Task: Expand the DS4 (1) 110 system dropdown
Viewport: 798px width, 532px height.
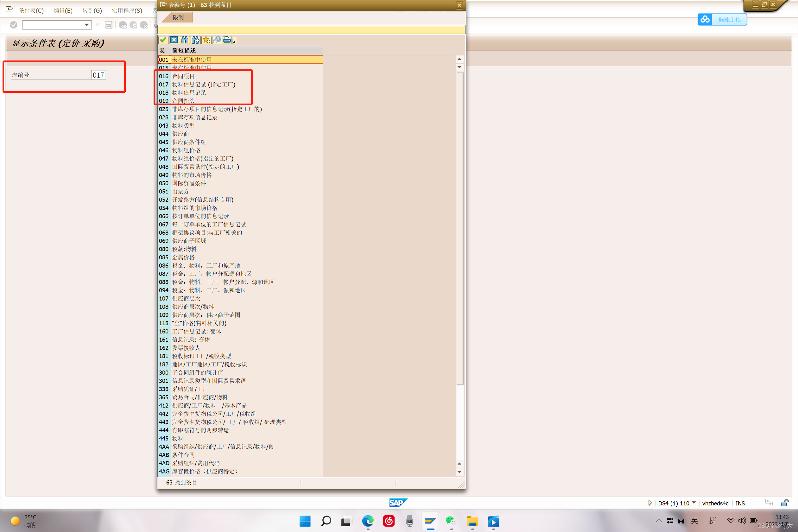Action: (x=693, y=503)
